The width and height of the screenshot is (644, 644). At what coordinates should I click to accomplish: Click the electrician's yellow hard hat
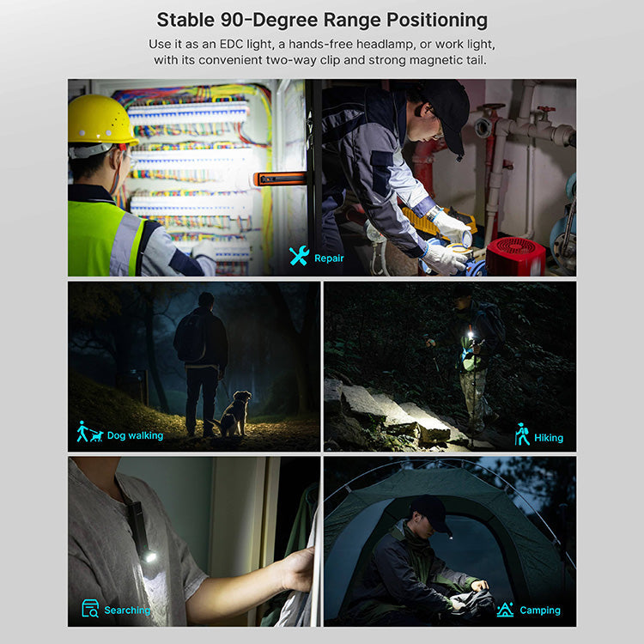click(x=101, y=119)
